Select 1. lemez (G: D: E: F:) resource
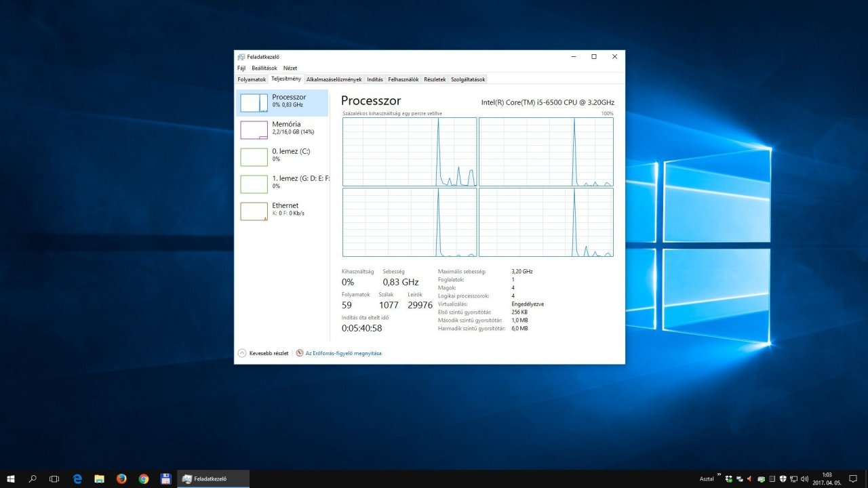Image resolution: width=868 pixels, height=488 pixels. click(x=282, y=184)
